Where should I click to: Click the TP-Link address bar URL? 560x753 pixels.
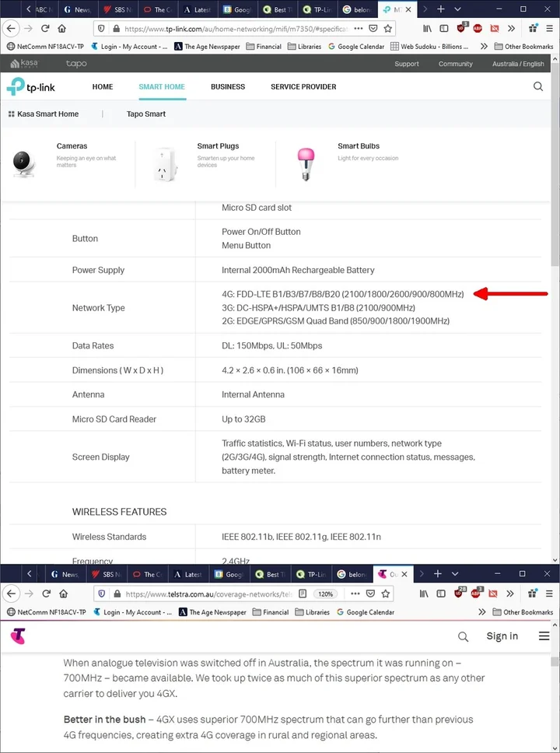(x=236, y=29)
